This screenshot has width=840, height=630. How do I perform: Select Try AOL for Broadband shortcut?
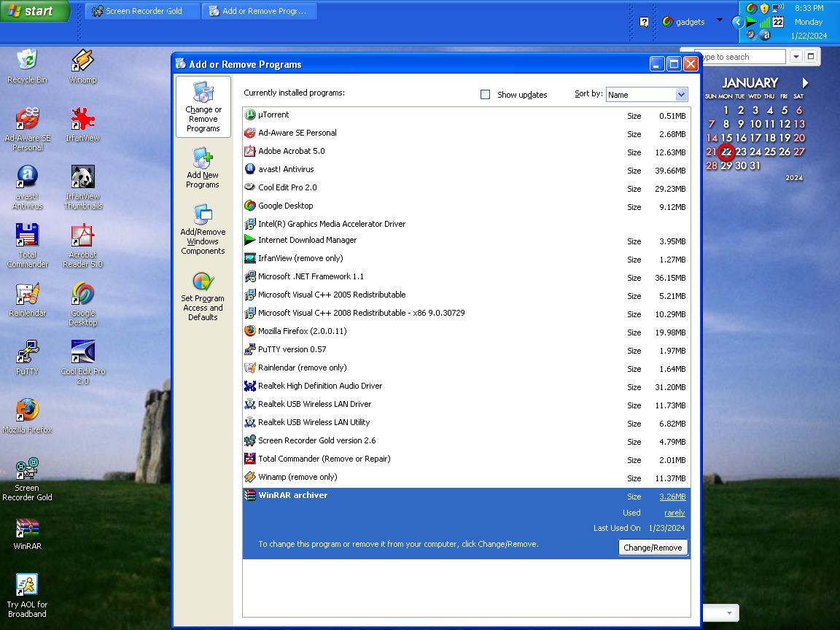click(x=27, y=596)
